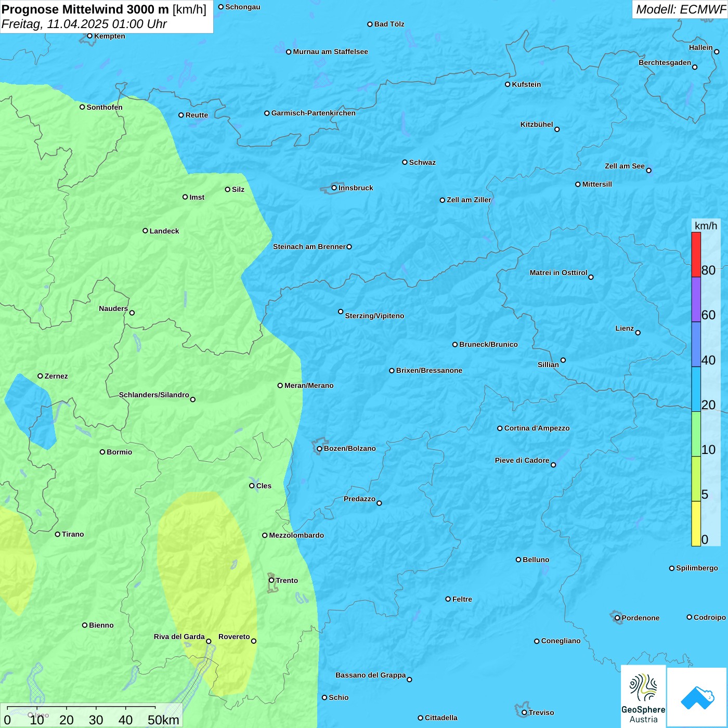This screenshot has width=728, height=728.
Task: Click the 'Modell: ECMWF' label
Action: click(x=681, y=9)
